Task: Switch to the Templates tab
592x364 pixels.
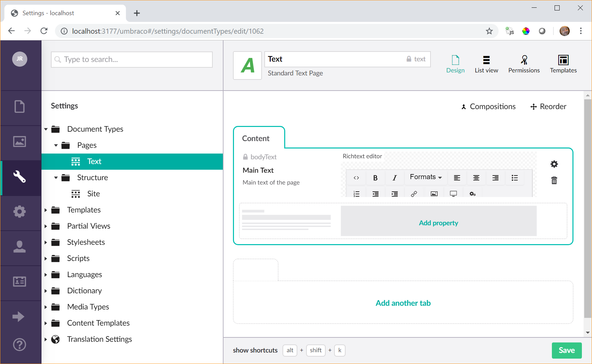Action: 563,64
